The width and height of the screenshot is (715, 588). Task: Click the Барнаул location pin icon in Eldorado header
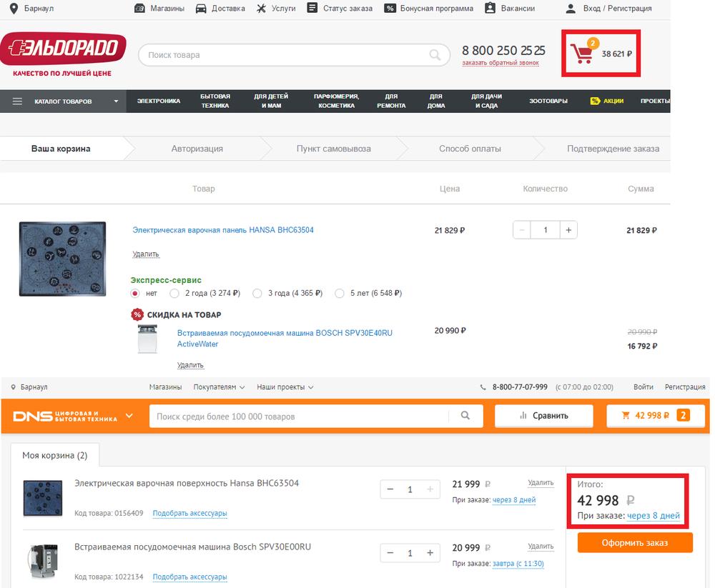(x=14, y=9)
